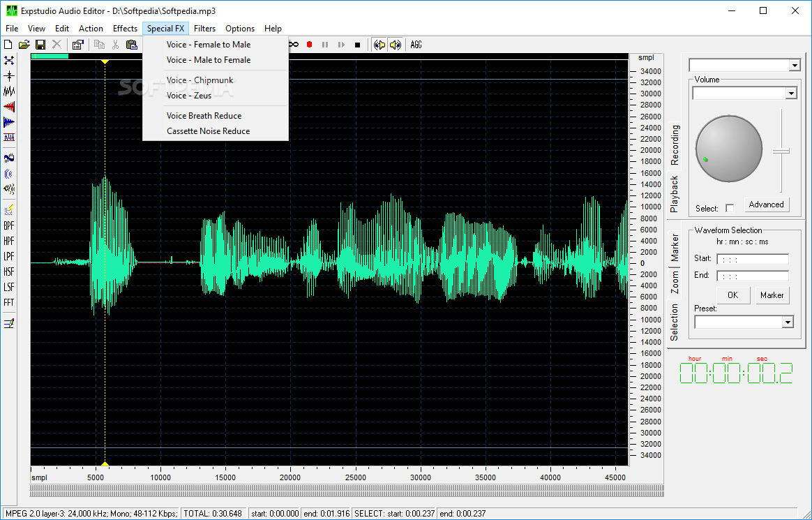
Task: Apply the BPF band pass filter
Action: [x=9, y=226]
